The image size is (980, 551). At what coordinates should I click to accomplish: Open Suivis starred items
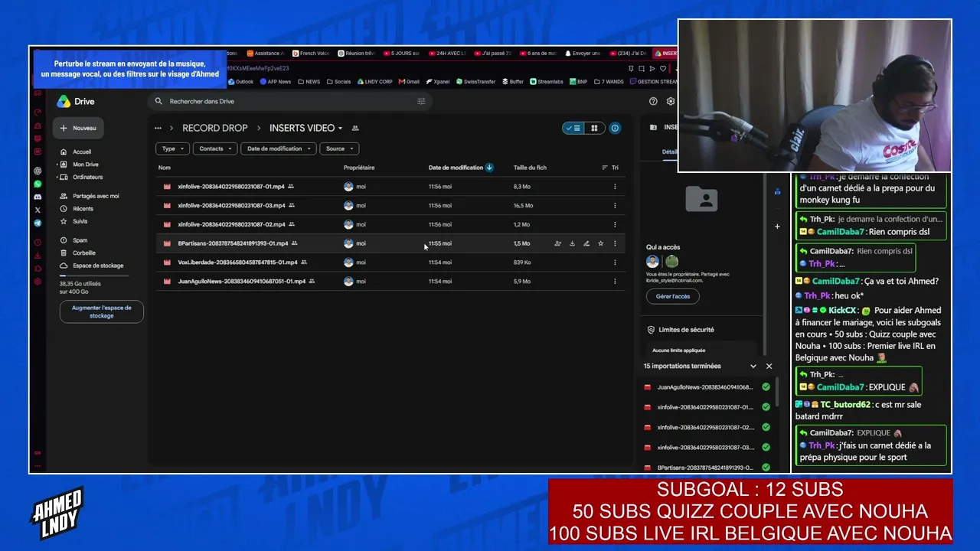pyautogui.click(x=80, y=222)
